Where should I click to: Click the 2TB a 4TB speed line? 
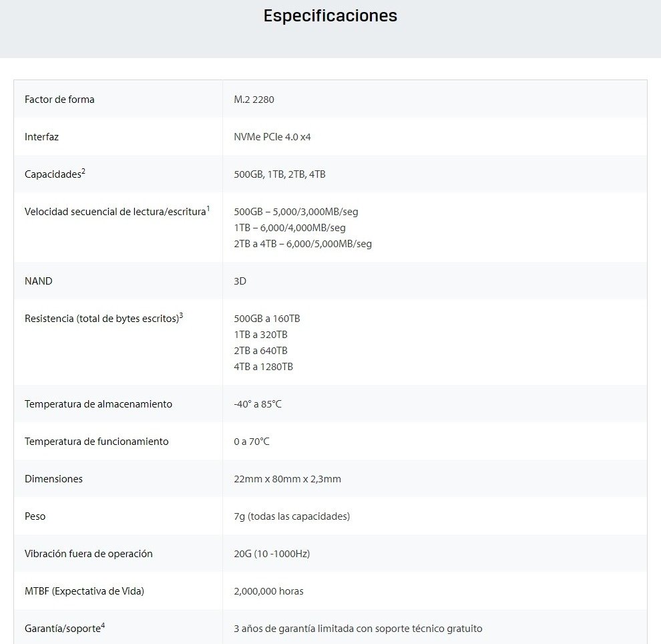(x=302, y=244)
